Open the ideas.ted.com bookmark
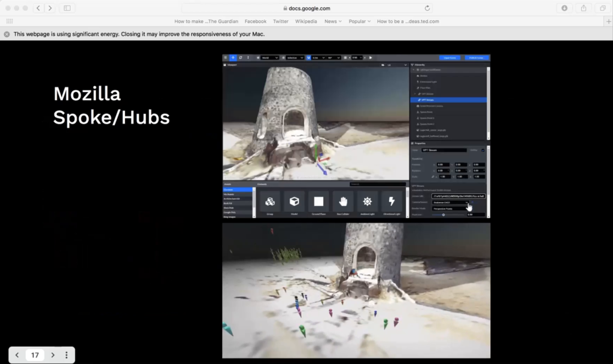The image size is (613, 364). point(408,22)
